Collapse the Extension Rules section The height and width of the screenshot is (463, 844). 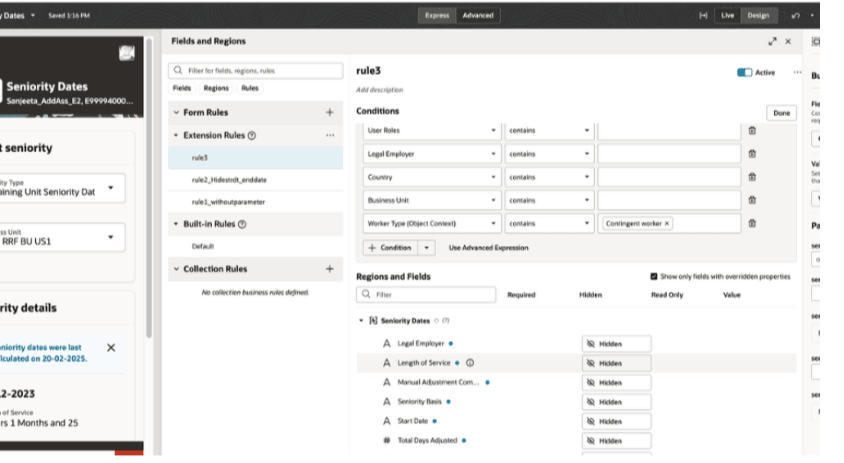[176, 136]
